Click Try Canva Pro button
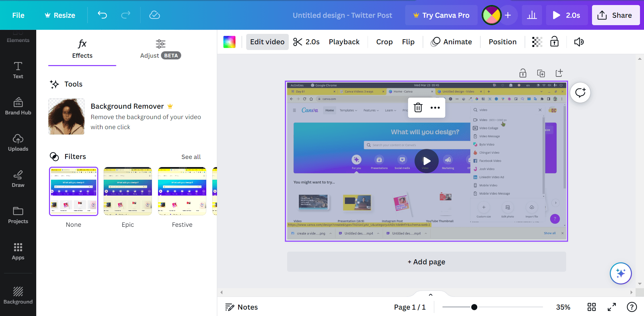This screenshot has width=644, height=316. pos(441,15)
